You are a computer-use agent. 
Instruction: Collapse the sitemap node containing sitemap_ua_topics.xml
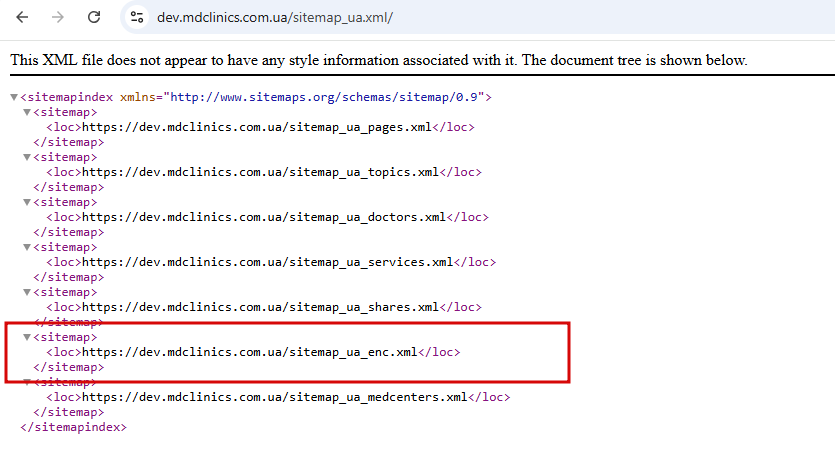(27, 157)
